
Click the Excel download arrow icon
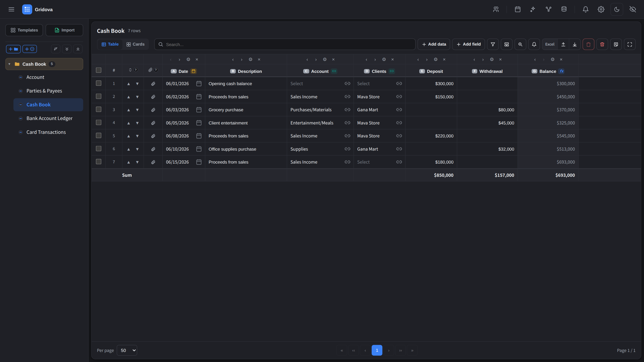tap(575, 44)
